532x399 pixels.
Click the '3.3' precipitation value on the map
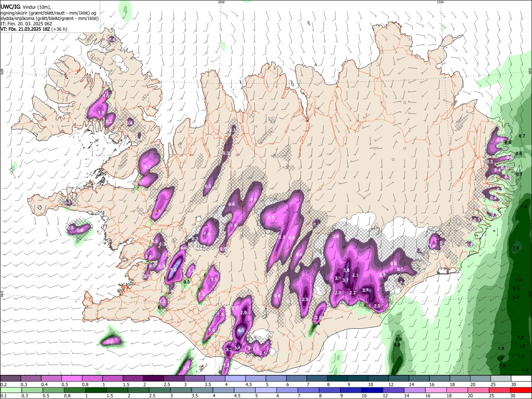tap(365, 290)
